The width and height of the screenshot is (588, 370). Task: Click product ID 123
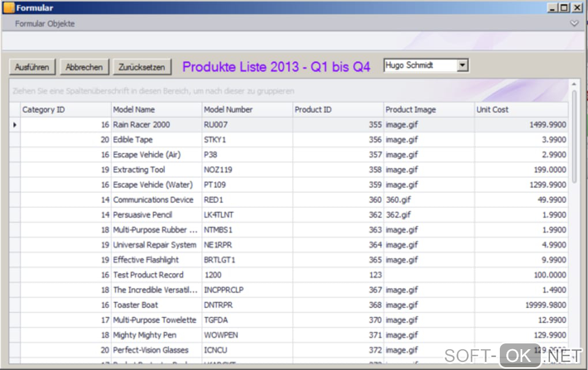coord(375,275)
